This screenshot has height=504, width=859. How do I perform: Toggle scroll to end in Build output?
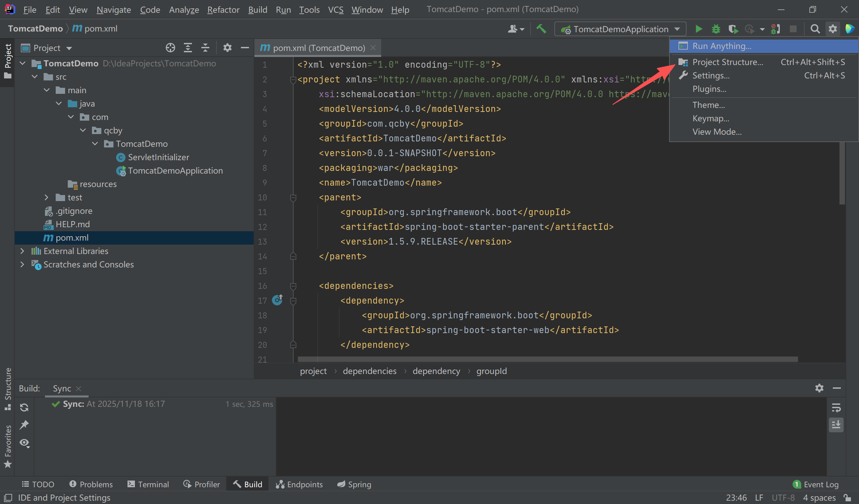pos(836,425)
